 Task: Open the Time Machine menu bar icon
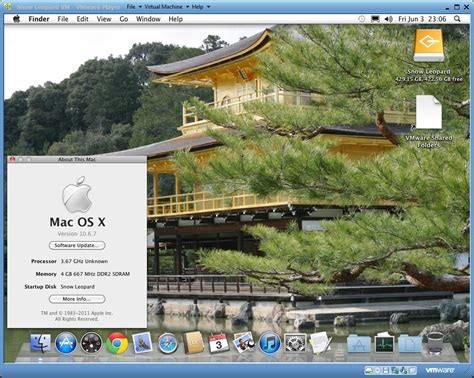click(362, 19)
